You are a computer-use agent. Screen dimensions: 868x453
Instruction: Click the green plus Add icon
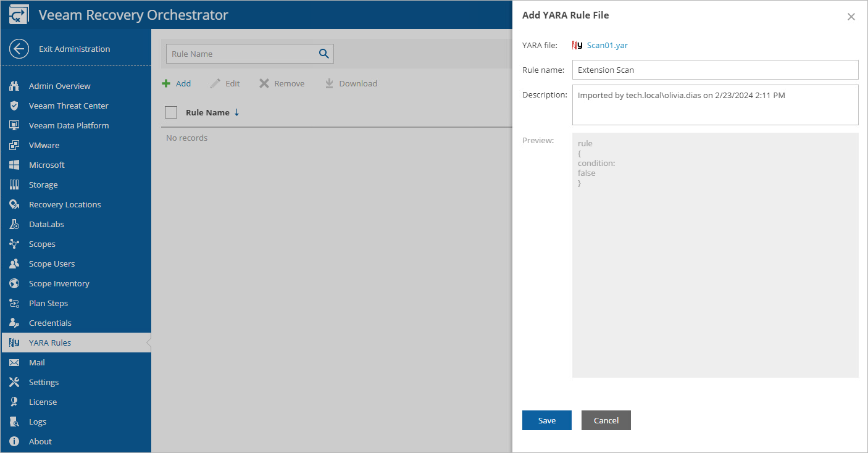(166, 83)
